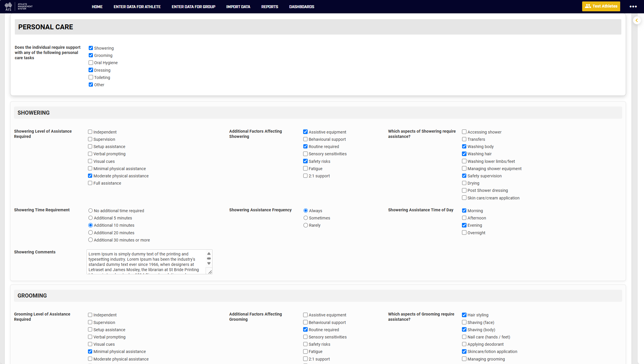Select No additional time required radio
This screenshot has height=364, width=644.
(91, 210)
